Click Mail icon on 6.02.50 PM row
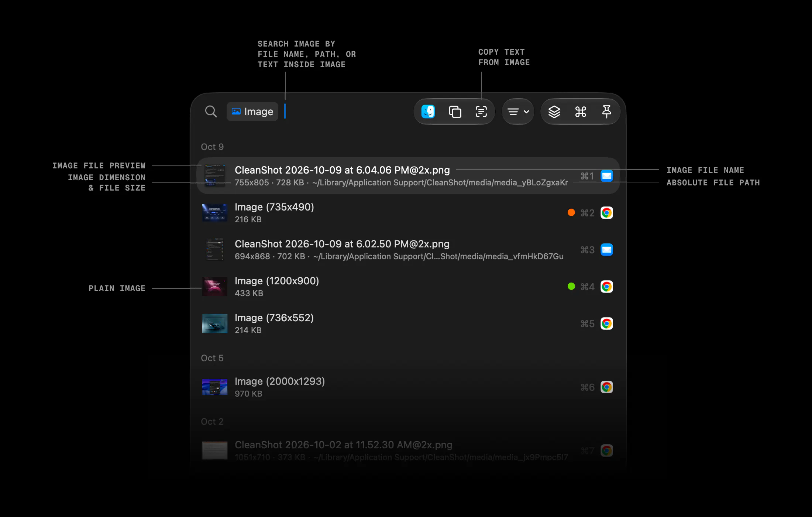 607,250
